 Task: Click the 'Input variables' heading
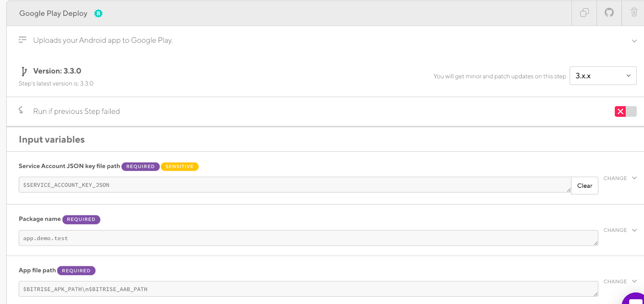[x=52, y=139]
